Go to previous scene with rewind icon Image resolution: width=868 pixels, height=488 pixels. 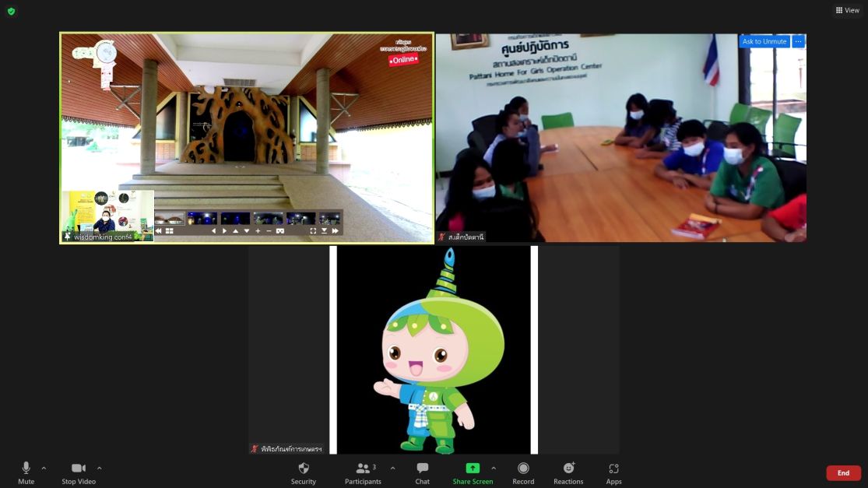click(159, 231)
